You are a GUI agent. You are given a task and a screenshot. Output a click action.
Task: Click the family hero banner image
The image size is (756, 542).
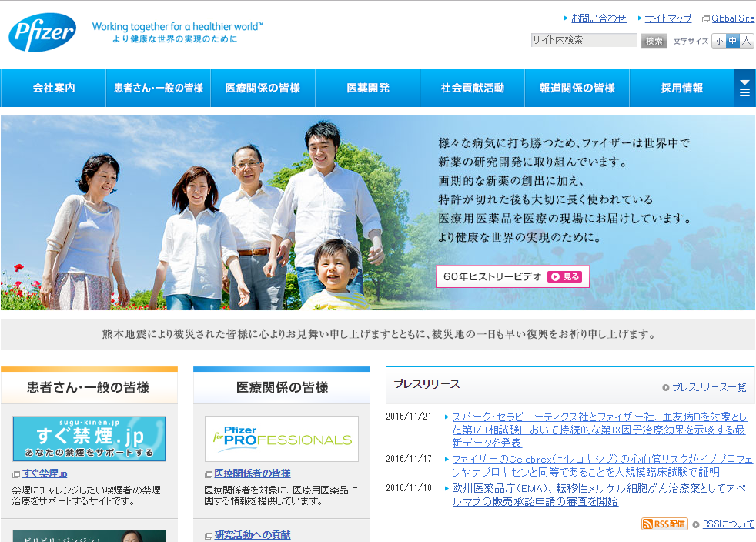[378, 212]
